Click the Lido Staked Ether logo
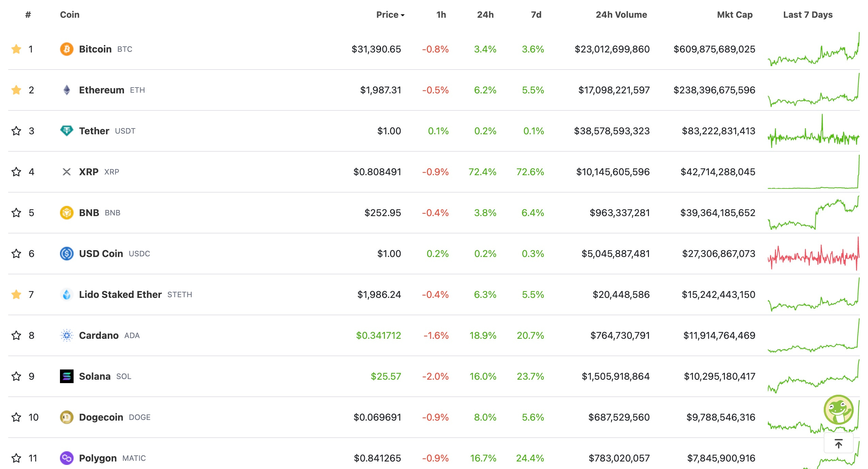The width and height of the screenshot is (868, 469). coord(67,294)
